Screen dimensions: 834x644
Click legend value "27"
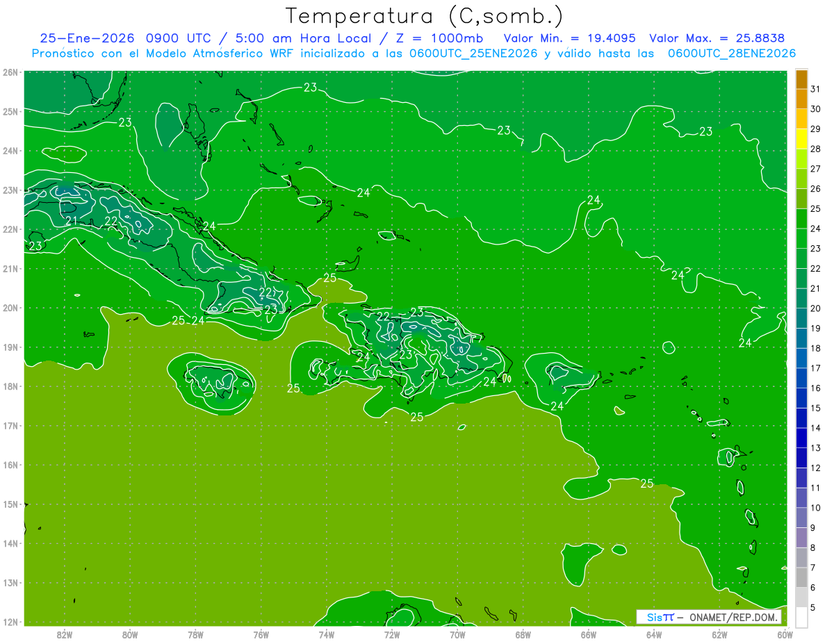pos(815,169)
